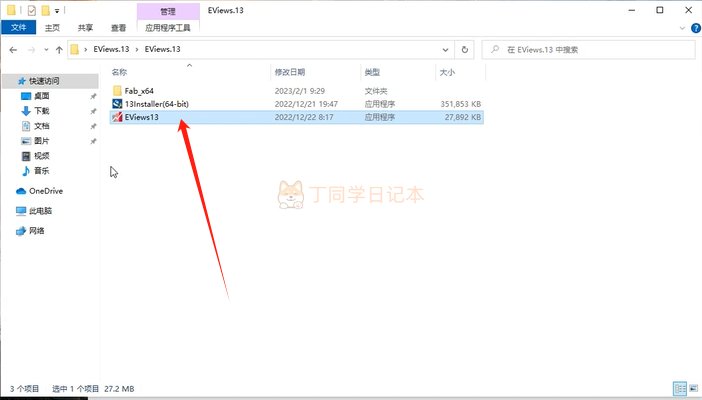Select the EViews13 application icon

117,117
